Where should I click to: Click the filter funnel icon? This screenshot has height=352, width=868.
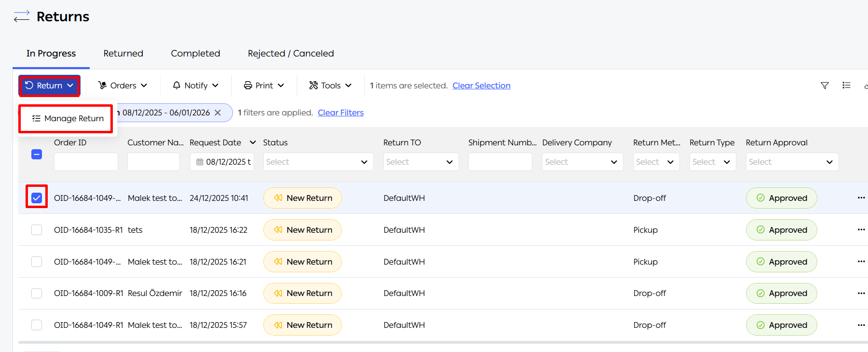(825, 85)
